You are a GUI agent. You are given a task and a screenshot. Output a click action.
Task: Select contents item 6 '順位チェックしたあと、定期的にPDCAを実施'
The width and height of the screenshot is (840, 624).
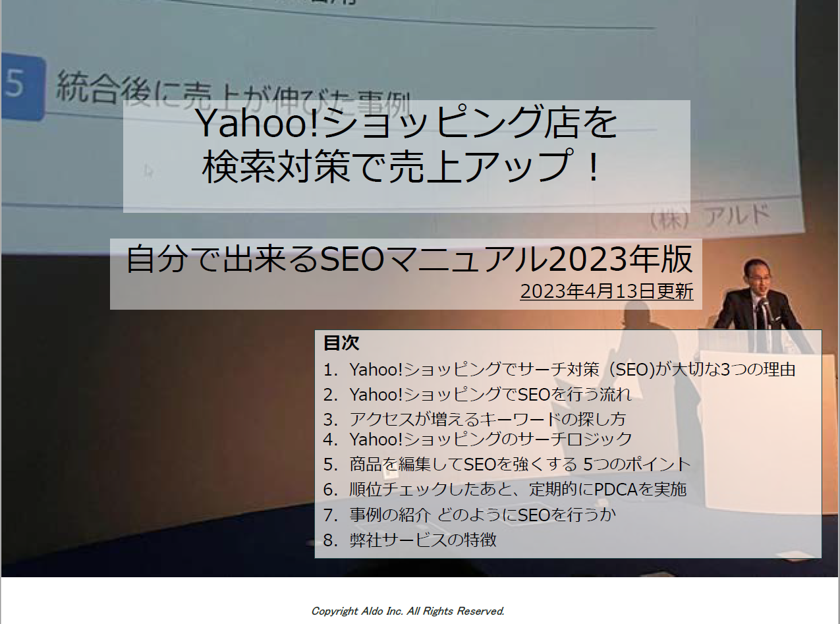coord(505,490)
